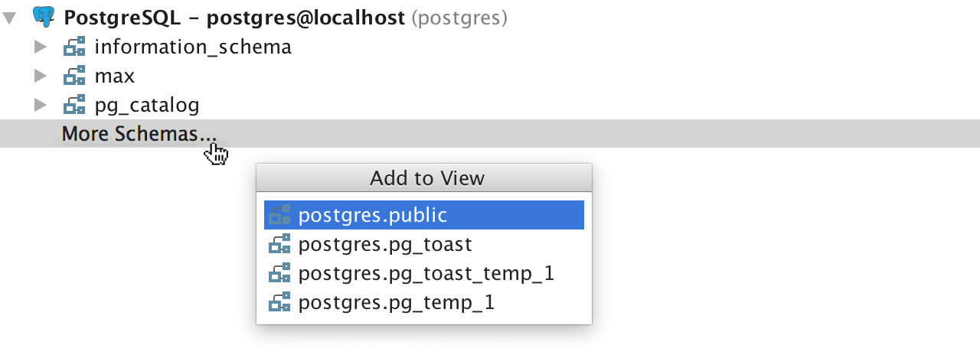The image size is (980, 358).
Task: Pick postgres.pg_temp_1 from the popup list
Action: click(x=424, y=303)
